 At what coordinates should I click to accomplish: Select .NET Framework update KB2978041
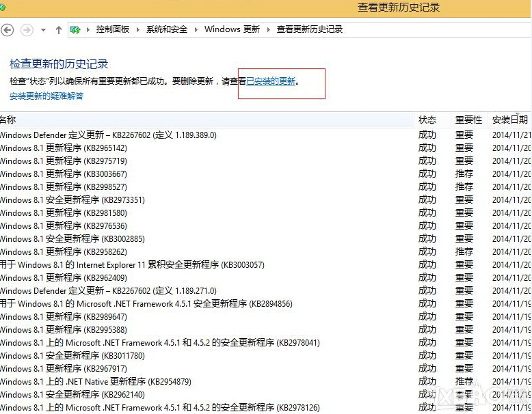[266, 343]
